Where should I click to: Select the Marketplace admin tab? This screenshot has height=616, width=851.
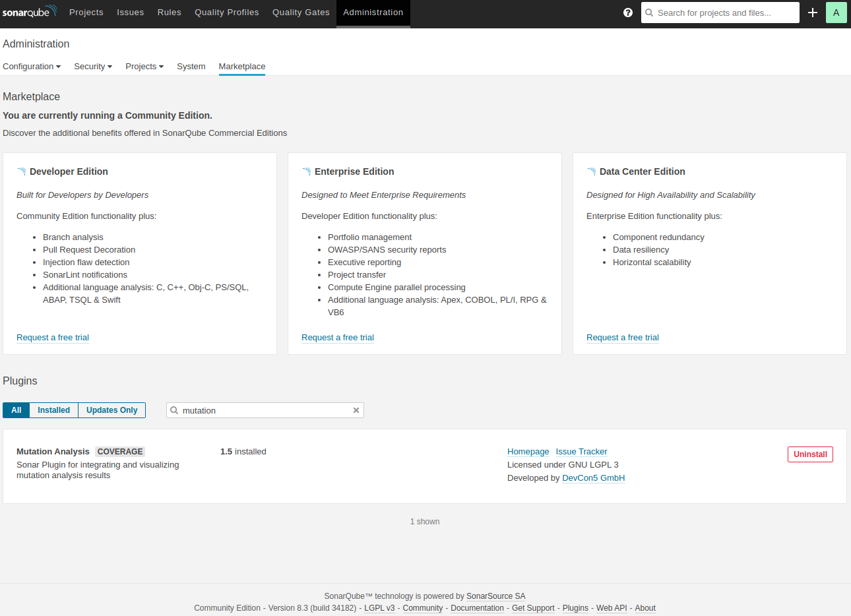click(x=242, y=67)
